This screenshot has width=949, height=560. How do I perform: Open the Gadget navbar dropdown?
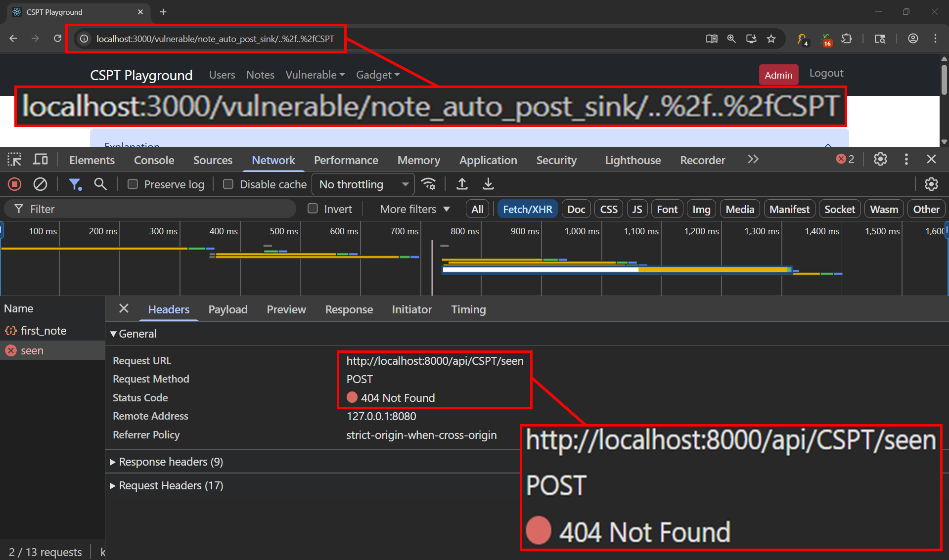378,75
